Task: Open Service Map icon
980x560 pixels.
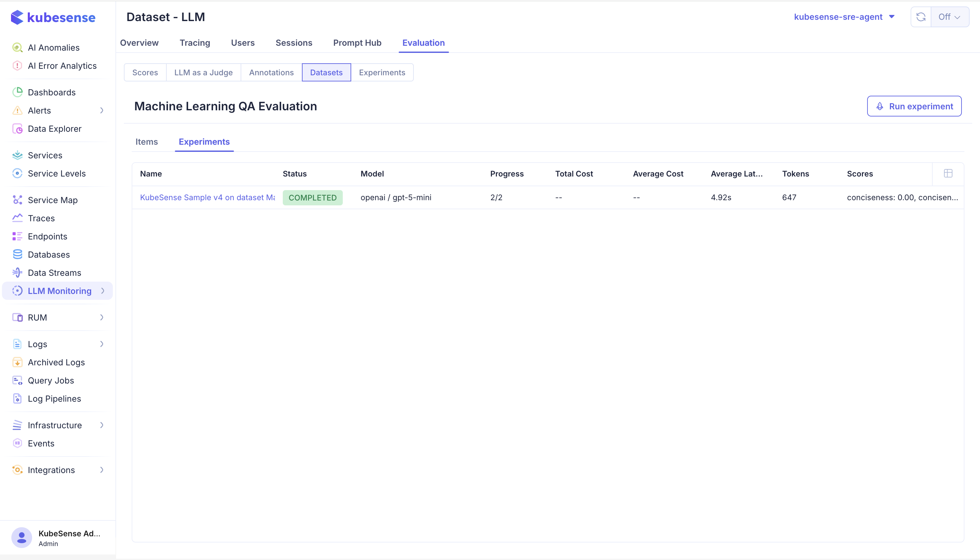Action: pos(17,200)
